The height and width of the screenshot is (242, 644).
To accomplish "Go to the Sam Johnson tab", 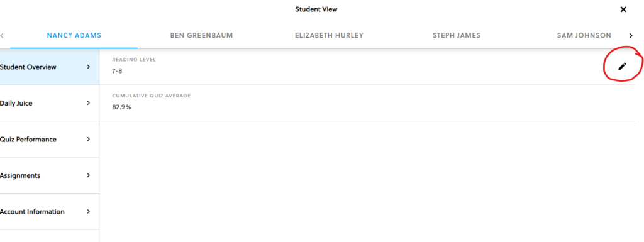I will (x=584, y=36).
